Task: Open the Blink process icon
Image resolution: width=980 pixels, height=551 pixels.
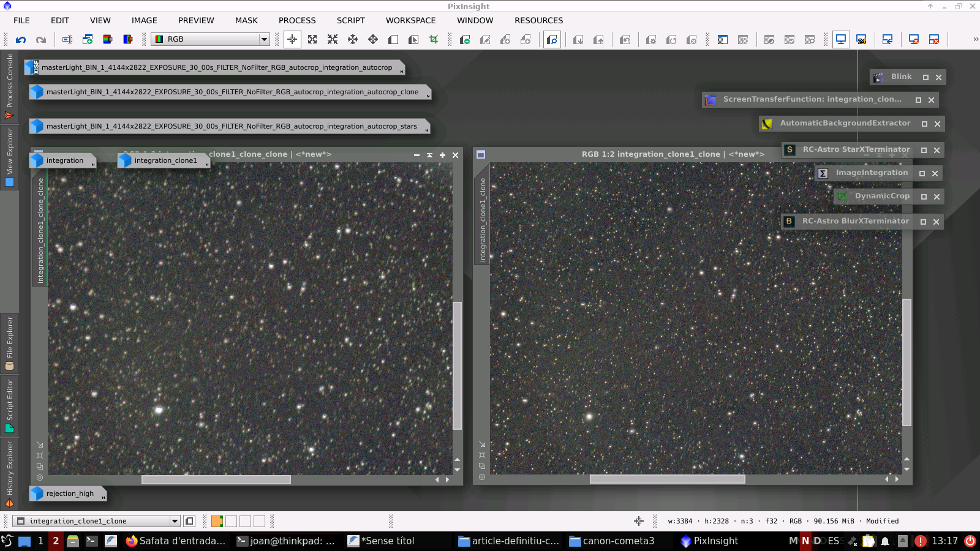Action: (900, 77)
